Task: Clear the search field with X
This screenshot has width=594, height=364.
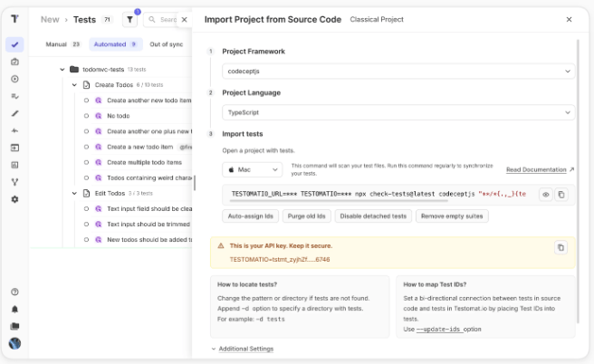Action: pyautogui.click(x=184, y=20)
